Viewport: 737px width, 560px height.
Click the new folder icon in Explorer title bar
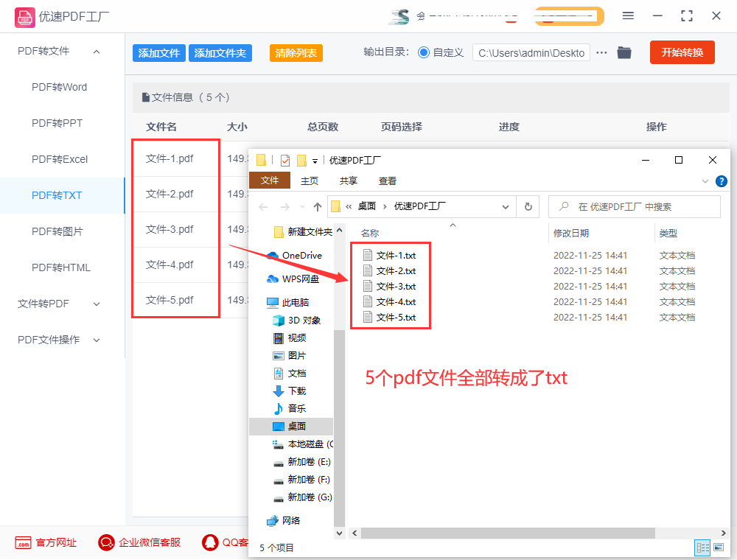301,161
